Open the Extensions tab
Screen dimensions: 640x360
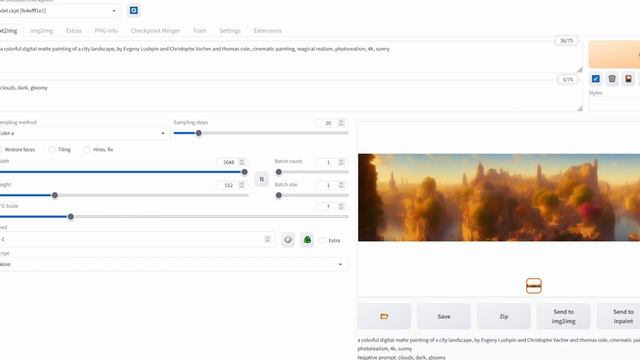[267, 31]
